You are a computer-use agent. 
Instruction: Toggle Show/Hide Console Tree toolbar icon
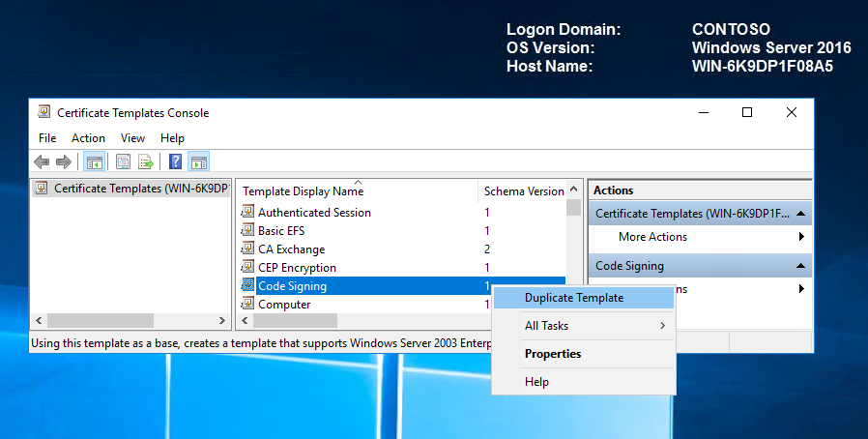click(95, 162)
